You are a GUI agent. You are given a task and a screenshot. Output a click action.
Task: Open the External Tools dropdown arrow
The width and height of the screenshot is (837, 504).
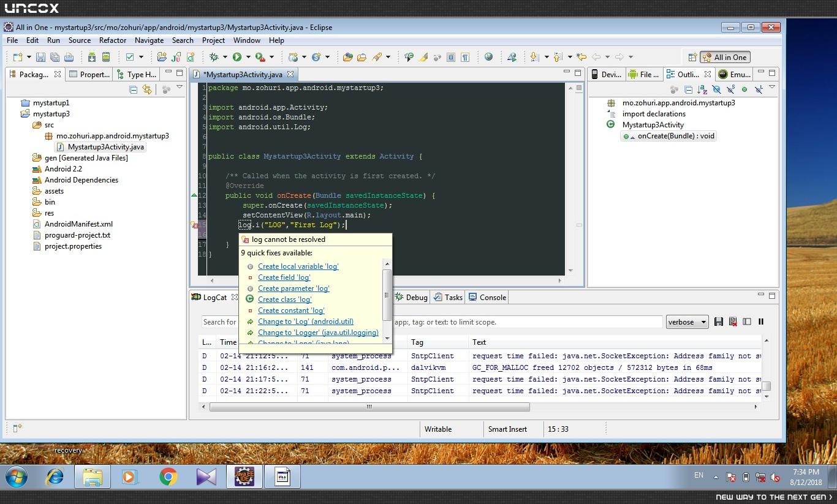point(271,57)
